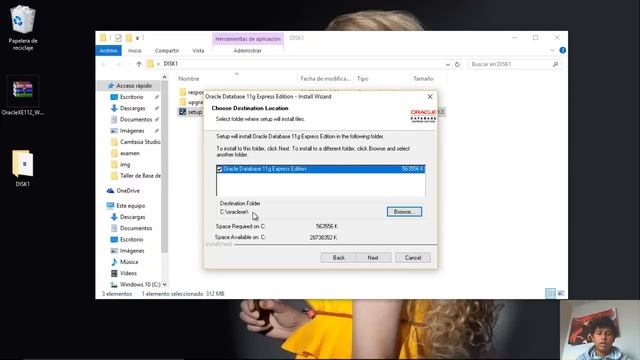Click the Buscar en DISK1 search field
The height and width of the screenshot is (360, 640).
(x=509, y=64)
